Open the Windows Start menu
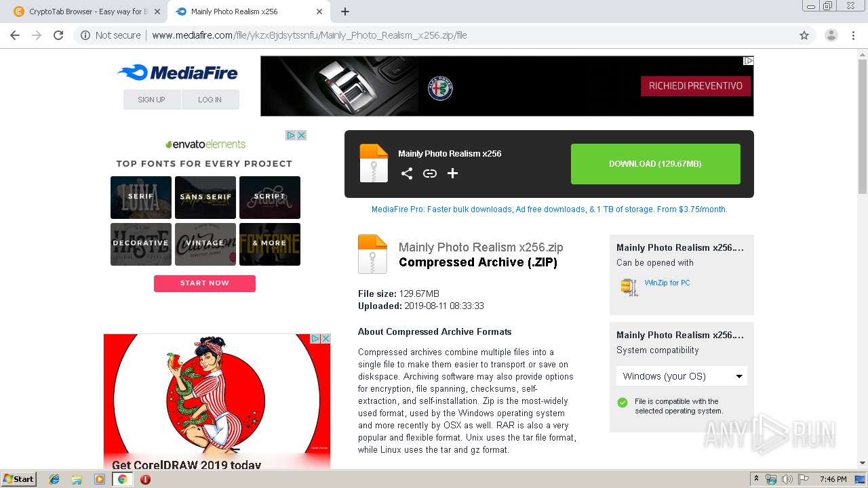The height and width of the screenshot is (488, 868). (18, 479)
